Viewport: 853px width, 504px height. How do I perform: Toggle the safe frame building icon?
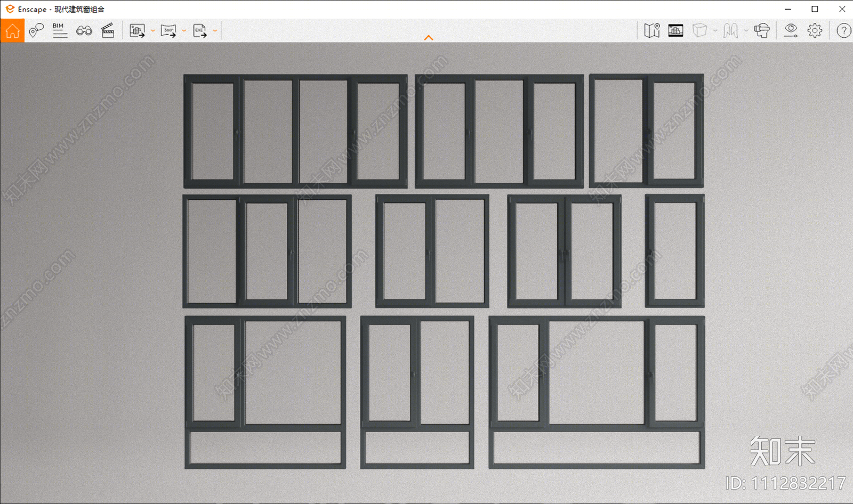click(675, 31)
